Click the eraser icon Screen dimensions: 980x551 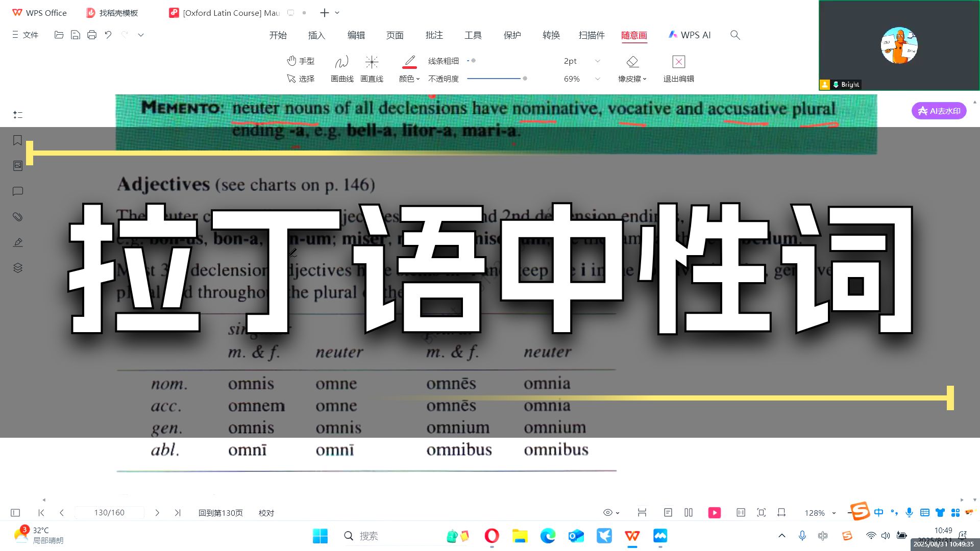coord(632,62)
